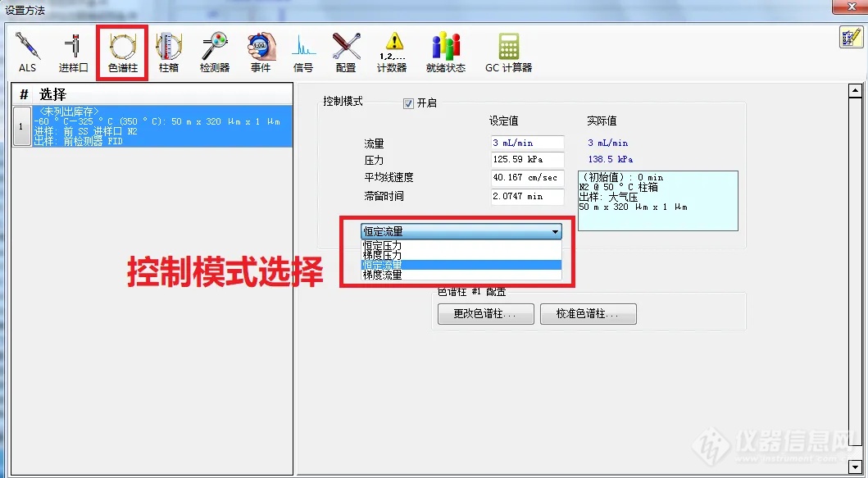Click the scrollbar up arrow
Screen dimensions: 868x478
pos(855,90)
